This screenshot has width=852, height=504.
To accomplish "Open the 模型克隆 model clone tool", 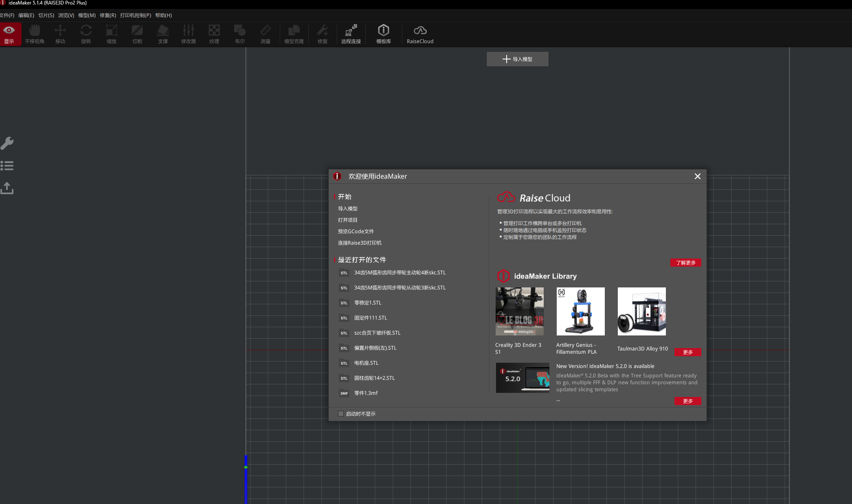I will (x=294, y=34).
